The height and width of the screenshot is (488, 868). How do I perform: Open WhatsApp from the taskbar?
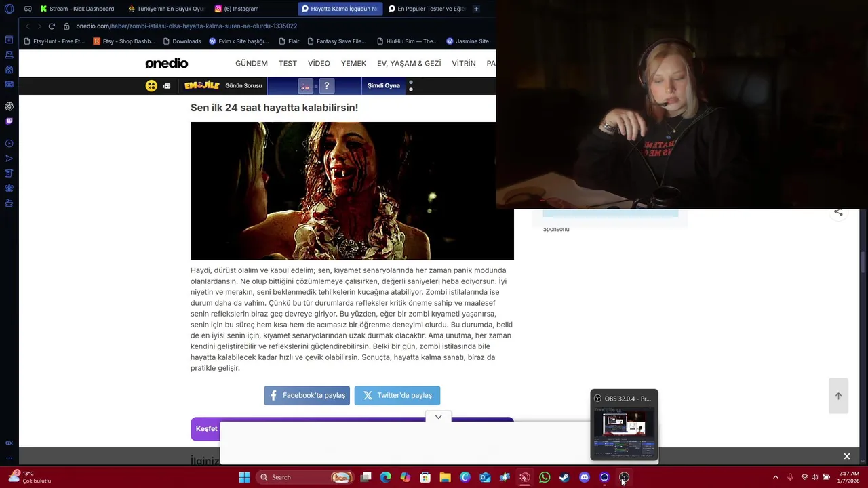tap(545, 477)
